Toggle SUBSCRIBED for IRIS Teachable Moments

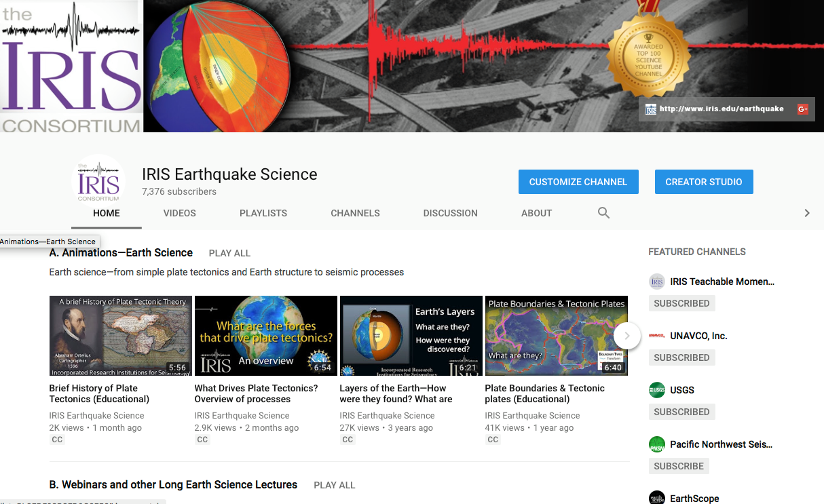tap(681, 303)
